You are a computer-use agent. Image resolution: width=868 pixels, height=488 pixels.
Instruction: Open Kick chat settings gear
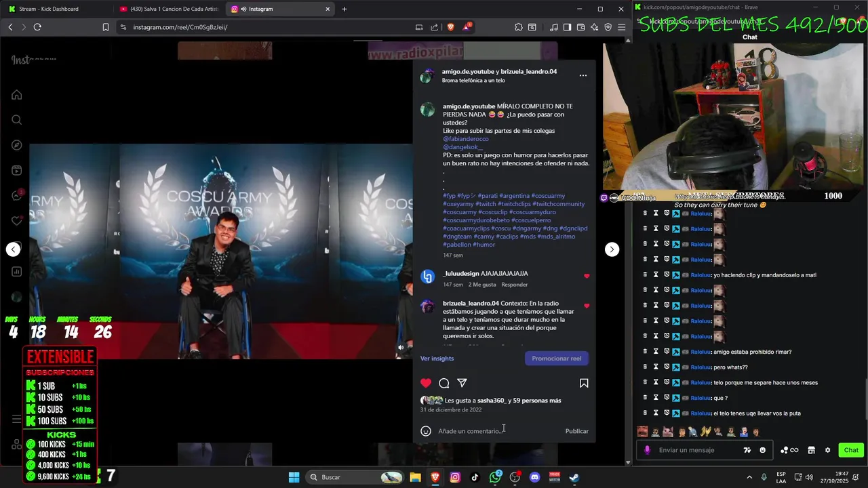click(x=827, y=450)
